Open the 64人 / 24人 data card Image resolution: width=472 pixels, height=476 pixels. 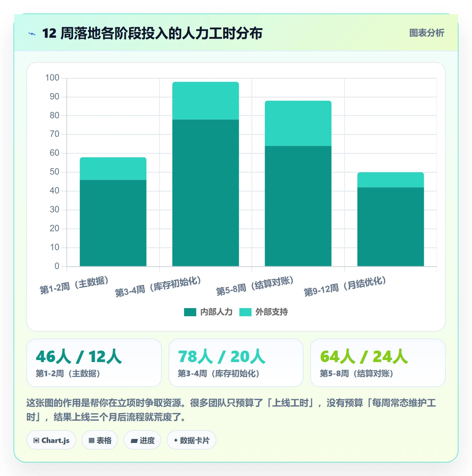coord(378,363)
